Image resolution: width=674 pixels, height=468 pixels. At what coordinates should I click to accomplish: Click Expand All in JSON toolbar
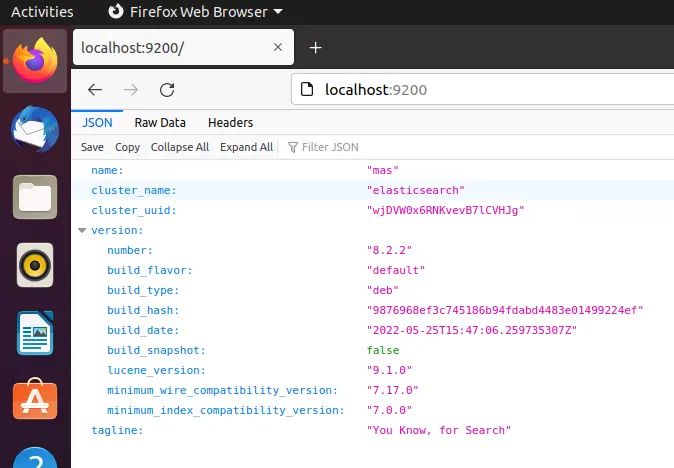point(246,147)
